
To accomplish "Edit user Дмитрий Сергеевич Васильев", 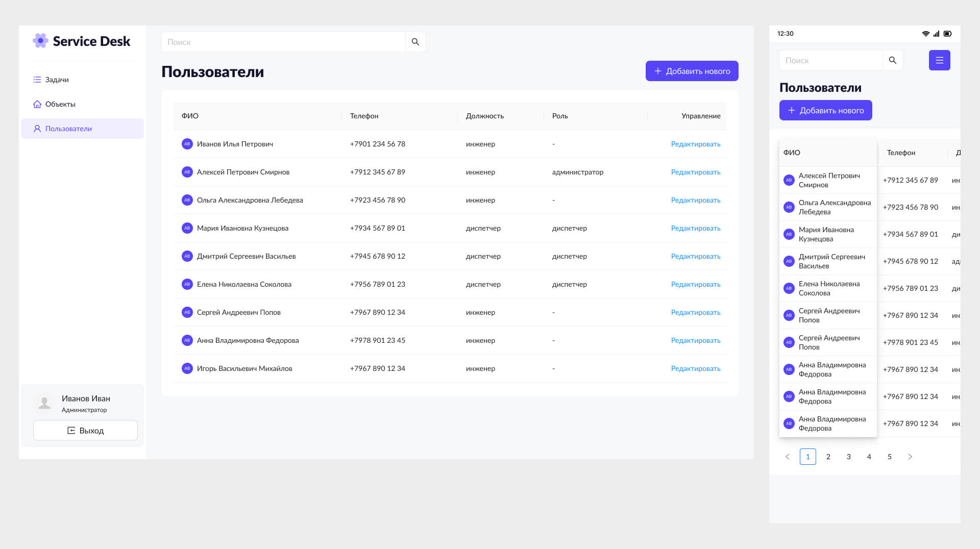I will (695, 257).
